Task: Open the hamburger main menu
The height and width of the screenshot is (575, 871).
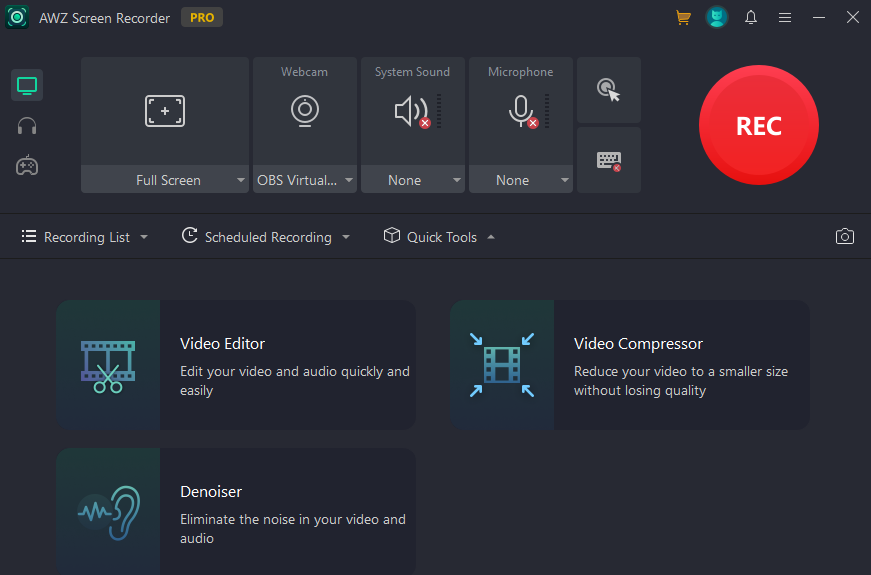Action: [x=785, y=18]
